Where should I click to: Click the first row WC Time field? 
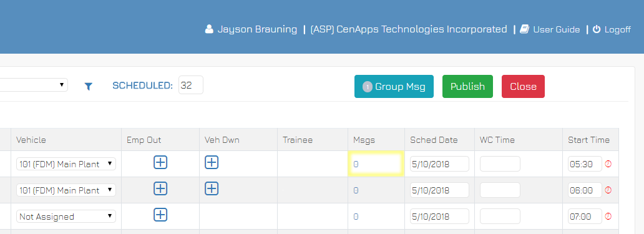tap(500, 163)
